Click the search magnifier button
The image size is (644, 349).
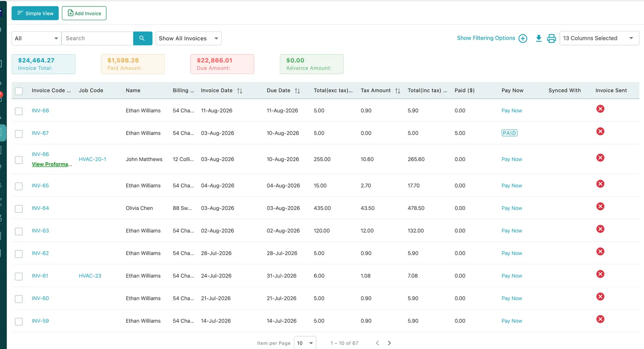point(143,38)
